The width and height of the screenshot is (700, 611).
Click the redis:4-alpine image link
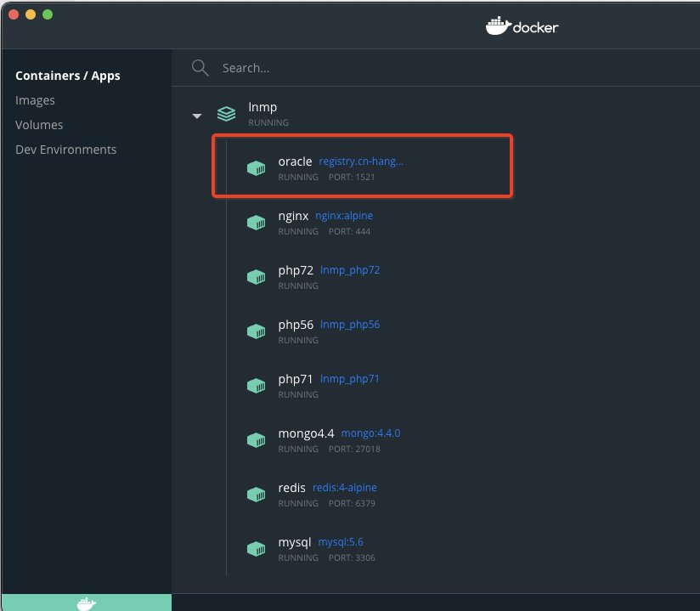(344, 488)
